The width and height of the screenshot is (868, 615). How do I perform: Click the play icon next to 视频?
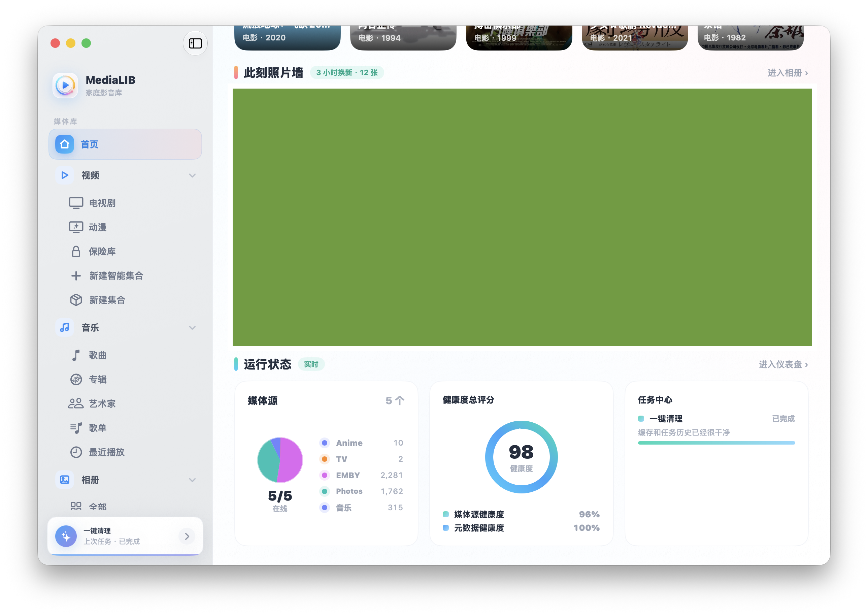click(x=65, y=175)
